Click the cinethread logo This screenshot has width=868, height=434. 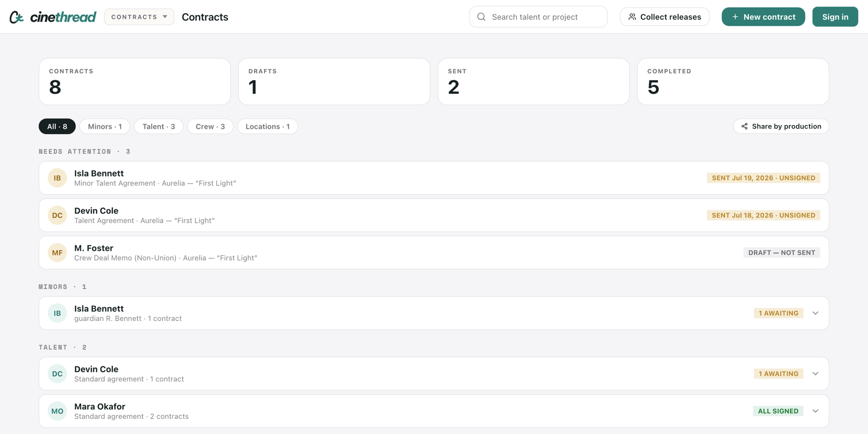coord(52,17)
